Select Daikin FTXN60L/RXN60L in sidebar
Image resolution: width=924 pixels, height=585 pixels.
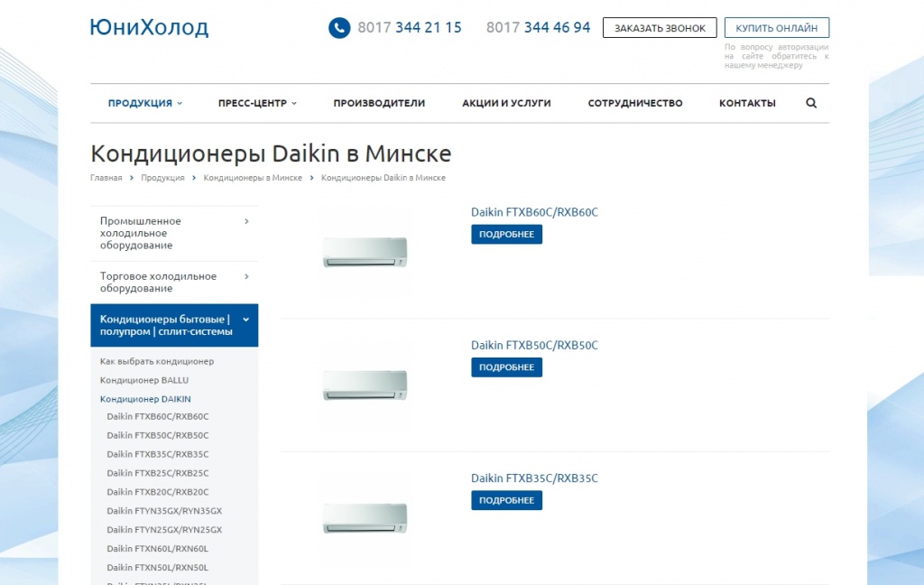(157, 549)
